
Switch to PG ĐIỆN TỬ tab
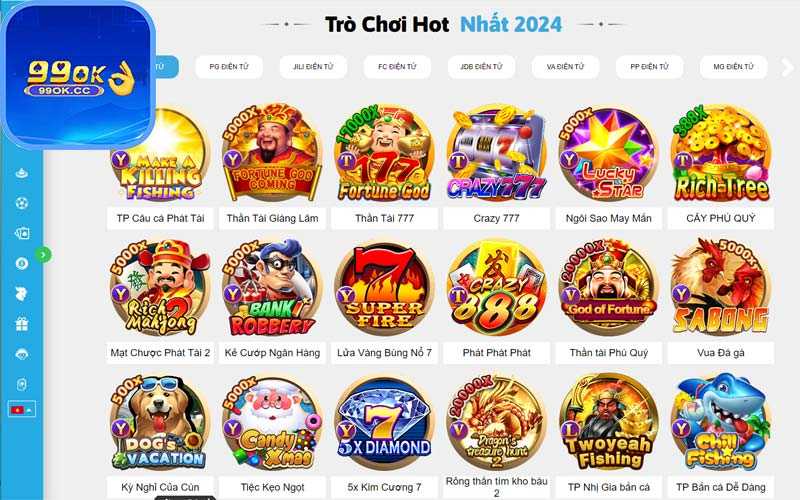click(x=229, y=67)
